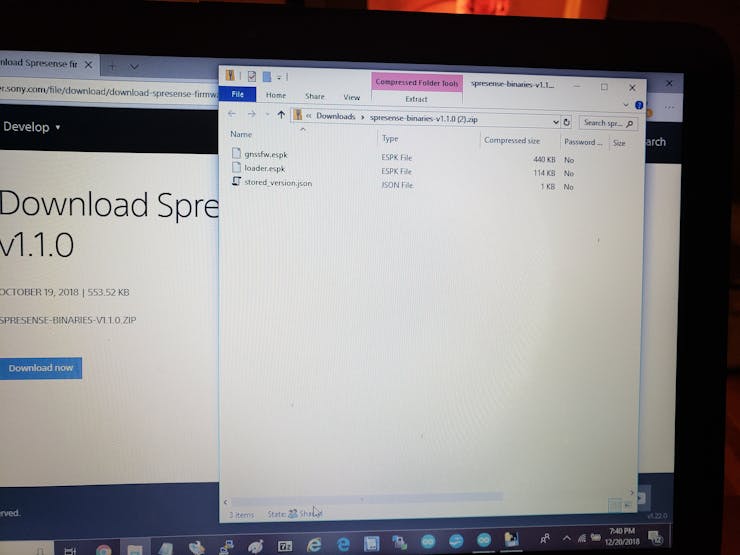Open the Action Center notifications icon
This screenshot has height=555, width=740.
(655, 537)
